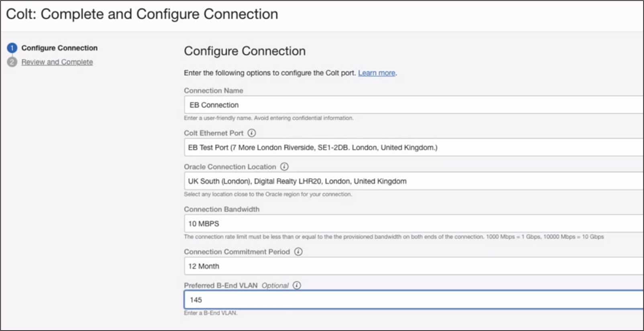Focus the Preferred B-End VLAN field
This screenshot has height=331, width=644.
[x=414, y=300]
